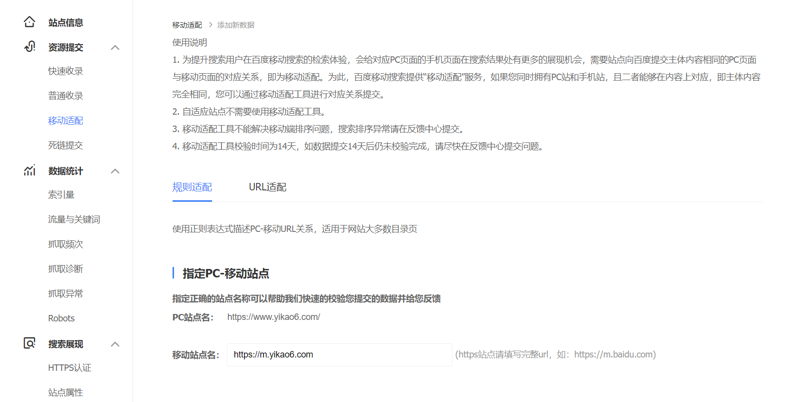Open 流量与关键词 report
Viewport: 798px width, 402px height.
[x=74, y=219]
